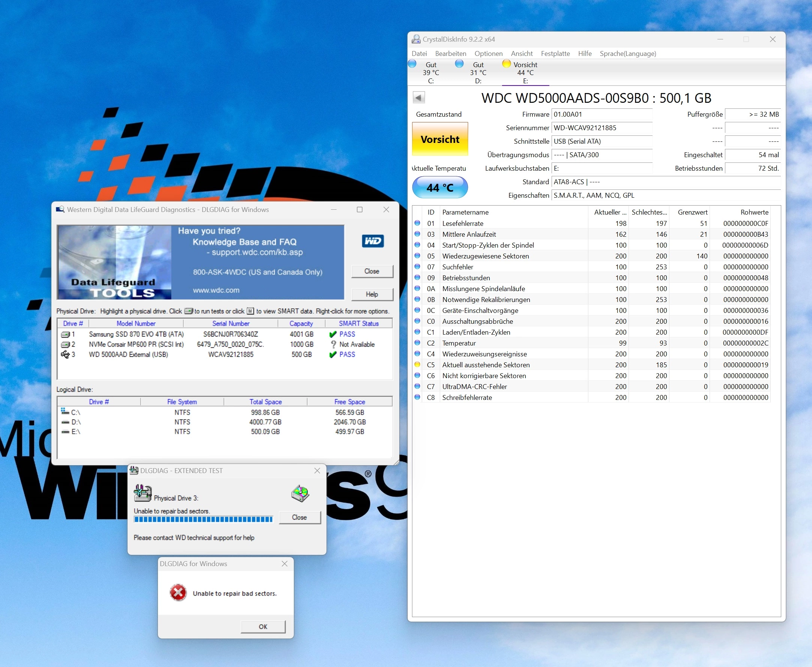This screenshot has height=667, width=812.
Task: Click the Seriennummer field WD-WCAV92121885
Action: pos(602,128)
